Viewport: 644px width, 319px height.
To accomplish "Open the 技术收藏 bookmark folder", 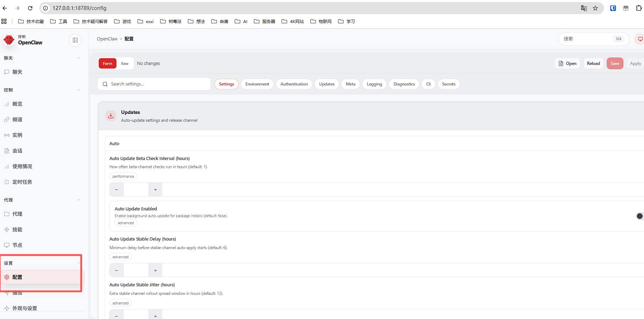I will (x=31, y=21).
